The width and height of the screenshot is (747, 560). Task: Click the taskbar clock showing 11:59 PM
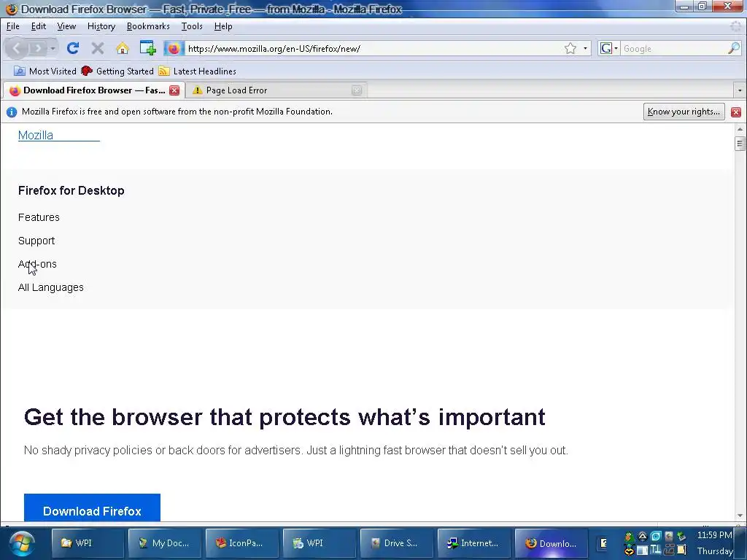coord(714,535)
